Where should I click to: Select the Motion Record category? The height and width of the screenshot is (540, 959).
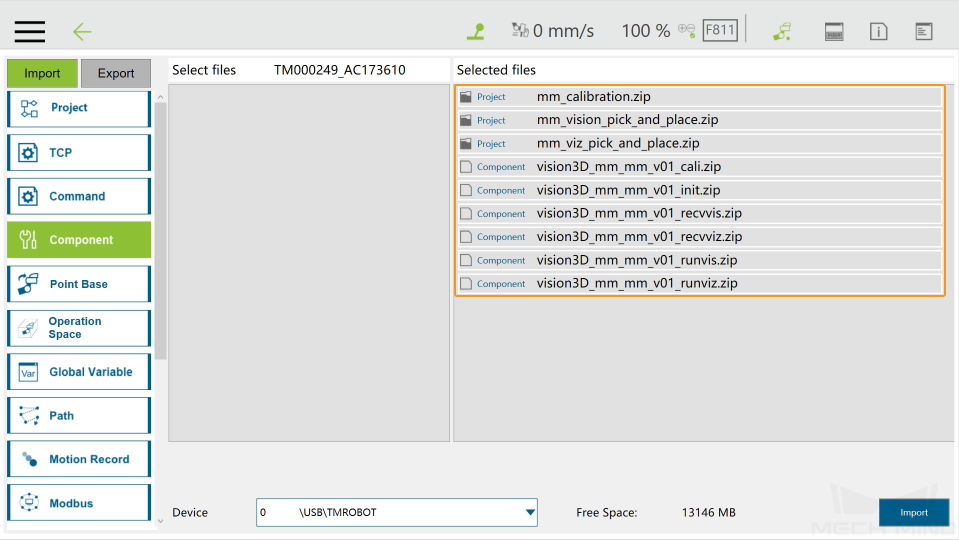(79, 459)
